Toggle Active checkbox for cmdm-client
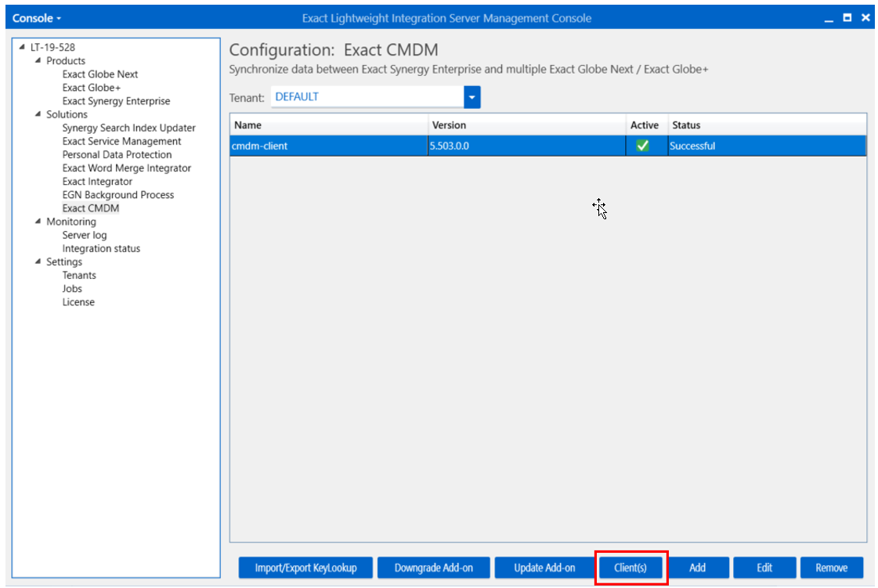Viewport: 878px width, 588px height. click(x=642, y=146)
